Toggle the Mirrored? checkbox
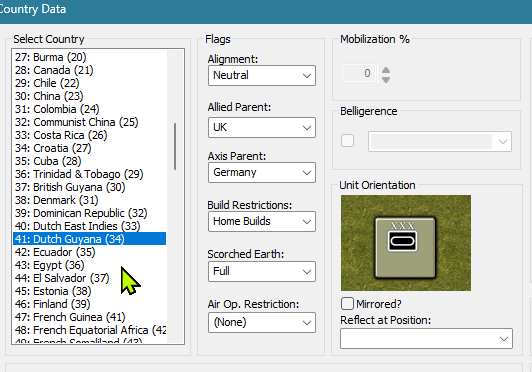 [x=347, y=303]
